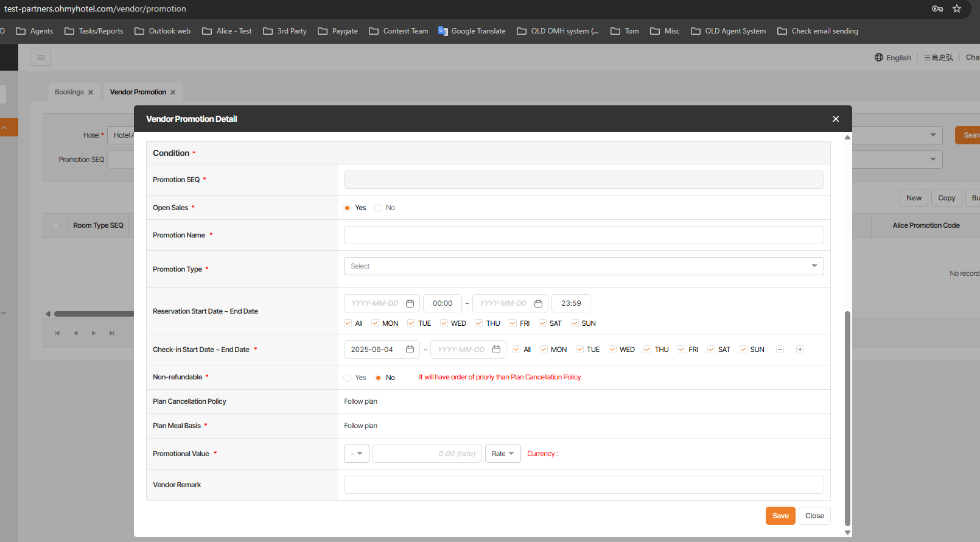Click the minus icon to remove check-in row
Screen dimensions: 980x542
(x=780, y=350)
